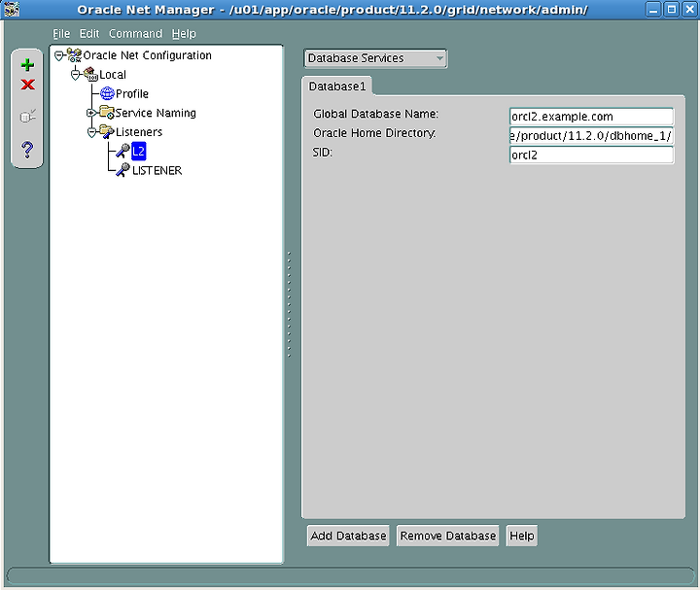
Task: Click the Oracle Home Directory field
Action: click(591, 136)
